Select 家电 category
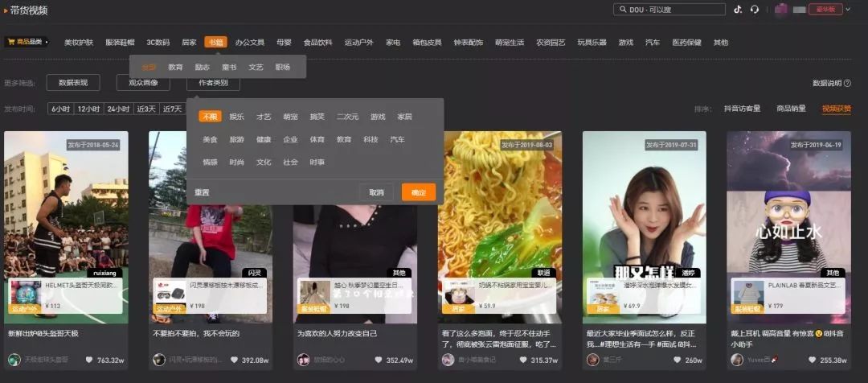Image resolution: width=868 pixels, height=383 pixels. [x=393, y=43]
